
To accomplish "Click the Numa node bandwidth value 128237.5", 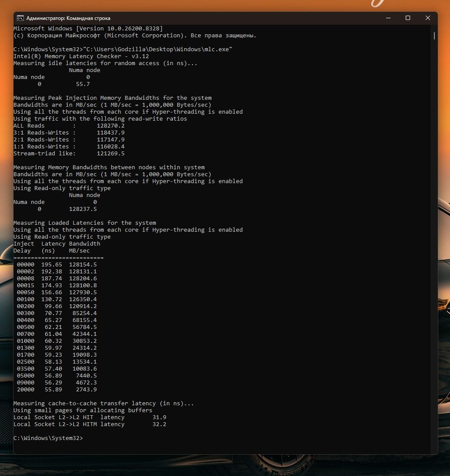I will 83,209.
